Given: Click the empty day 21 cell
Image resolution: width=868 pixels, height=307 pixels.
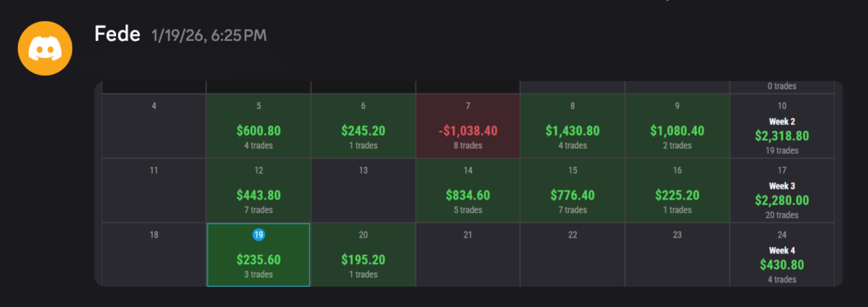Looking at the screenshot, I should 467,255.
